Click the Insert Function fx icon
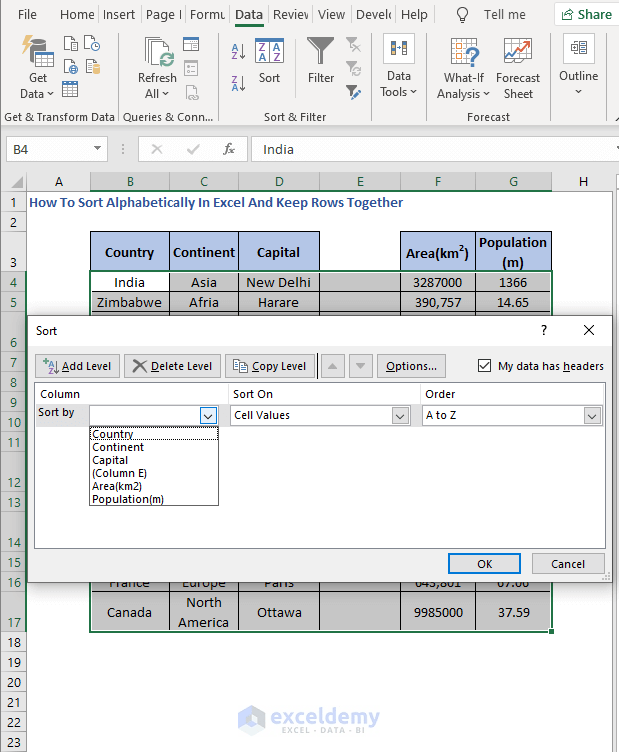Image resolution: width=619 pixels, height=752 pixels. (x=229, y=149)
